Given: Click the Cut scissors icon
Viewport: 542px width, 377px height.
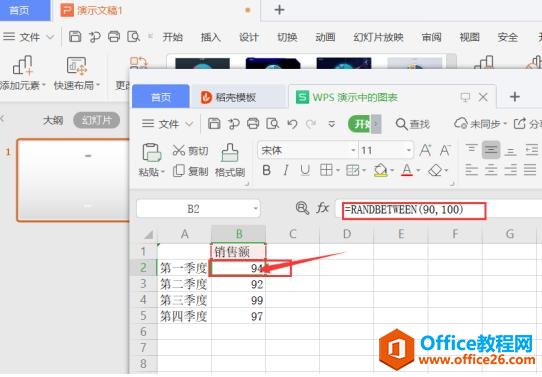Looking at the screenshot, I should pyautogui.click(x=179, y=150).
